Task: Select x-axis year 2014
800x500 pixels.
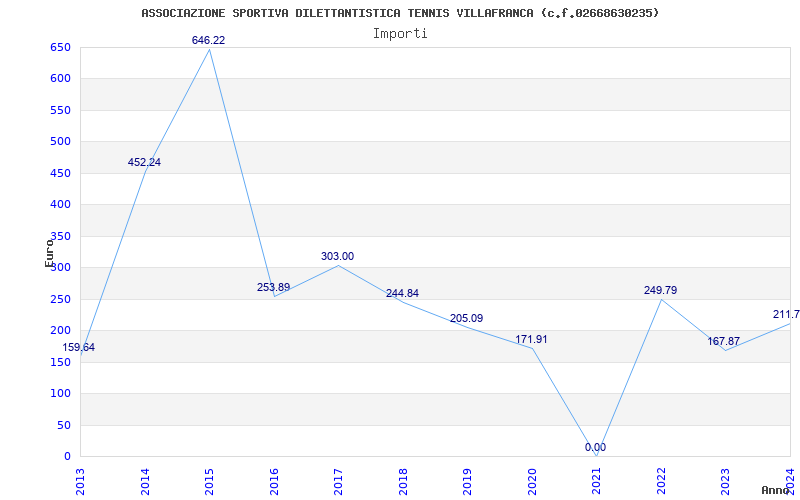Action: 145,481
